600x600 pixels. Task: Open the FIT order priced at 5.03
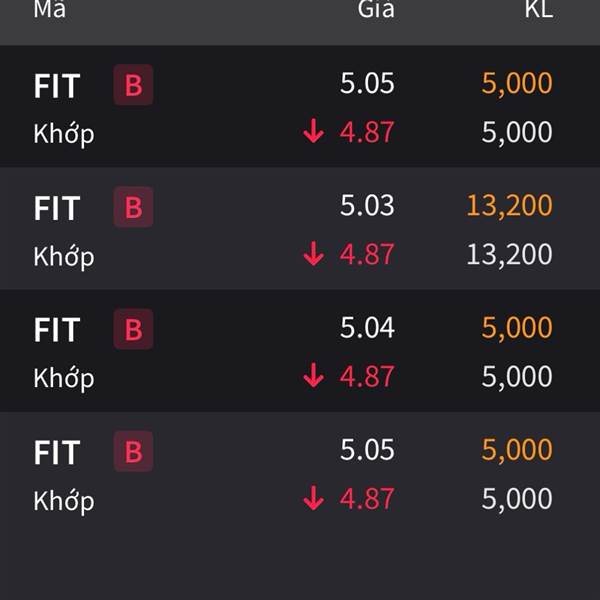click(300, 228)
